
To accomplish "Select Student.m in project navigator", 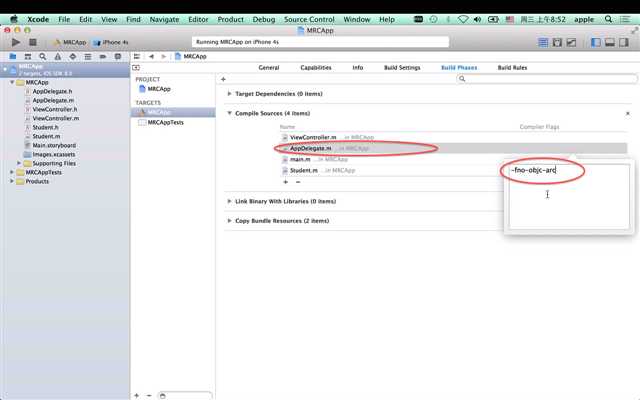I will [x=46, y=136].
